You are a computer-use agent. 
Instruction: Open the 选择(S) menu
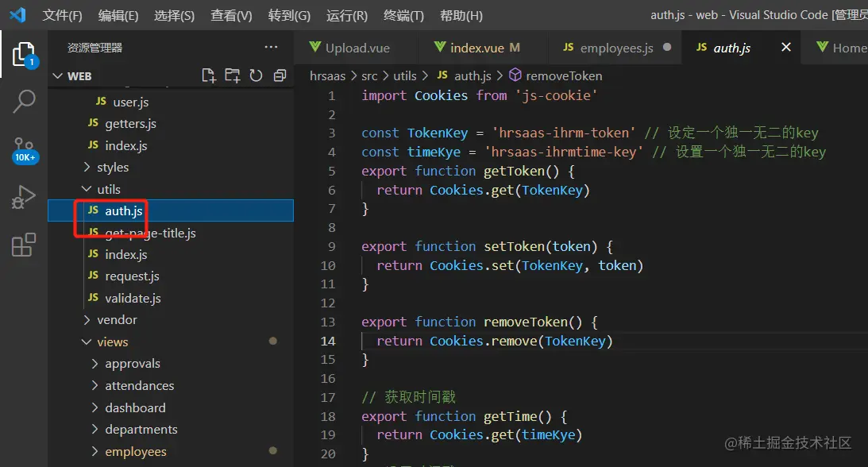point(174,16)
